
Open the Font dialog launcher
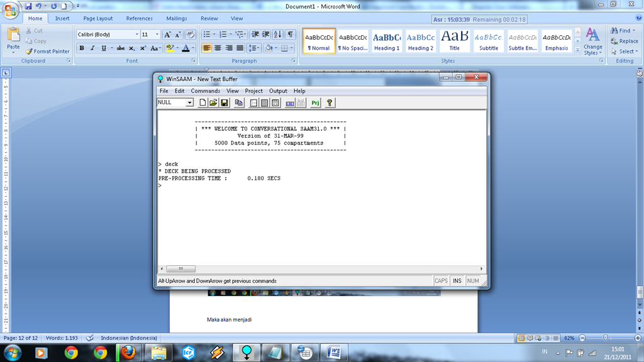tap(194, 61)
